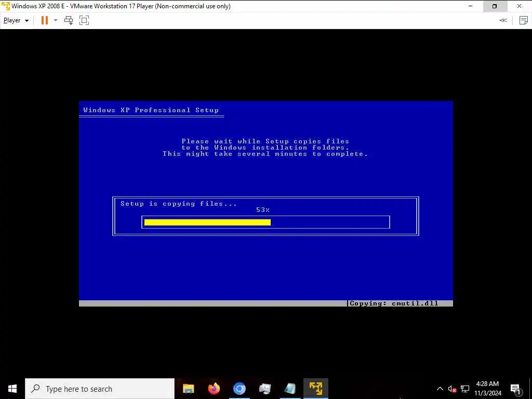
Task: Click the 'Setup is copying files...' label
Action: [179, 204]
